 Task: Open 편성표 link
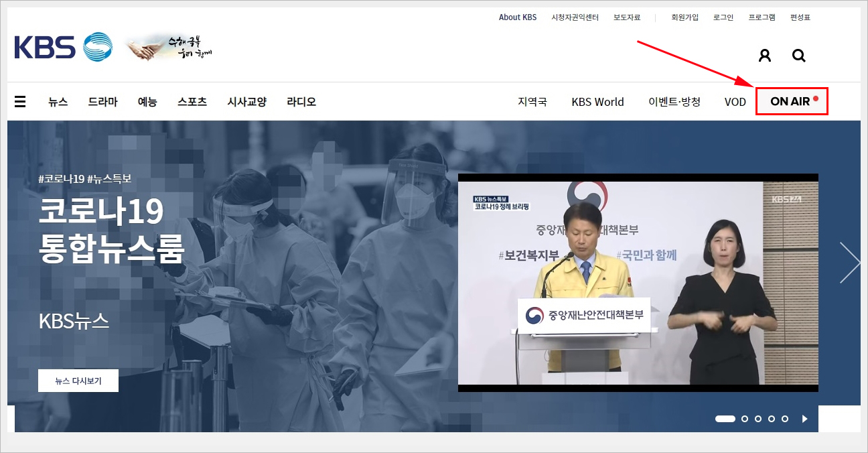pyautogui.click(x=800, y=17)
